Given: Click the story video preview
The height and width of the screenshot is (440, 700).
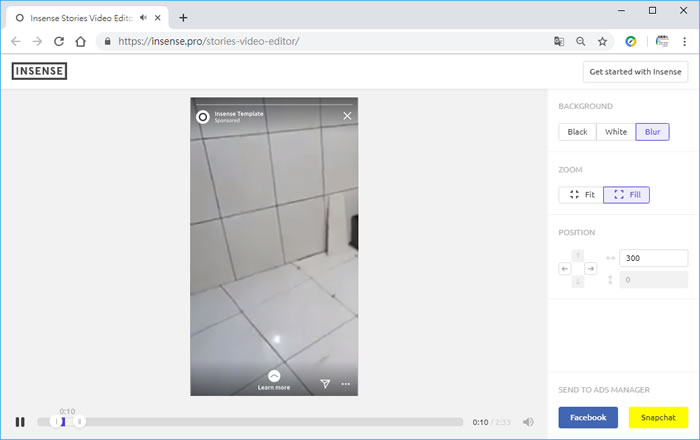Looking at the screenshot, I should [x=274, y=247].
